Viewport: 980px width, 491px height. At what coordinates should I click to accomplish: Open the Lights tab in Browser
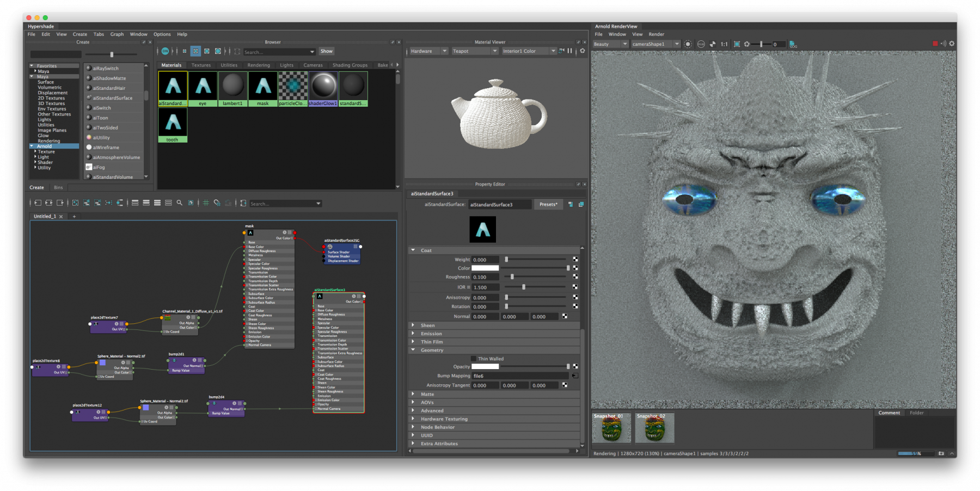click(x=287, y=65)
